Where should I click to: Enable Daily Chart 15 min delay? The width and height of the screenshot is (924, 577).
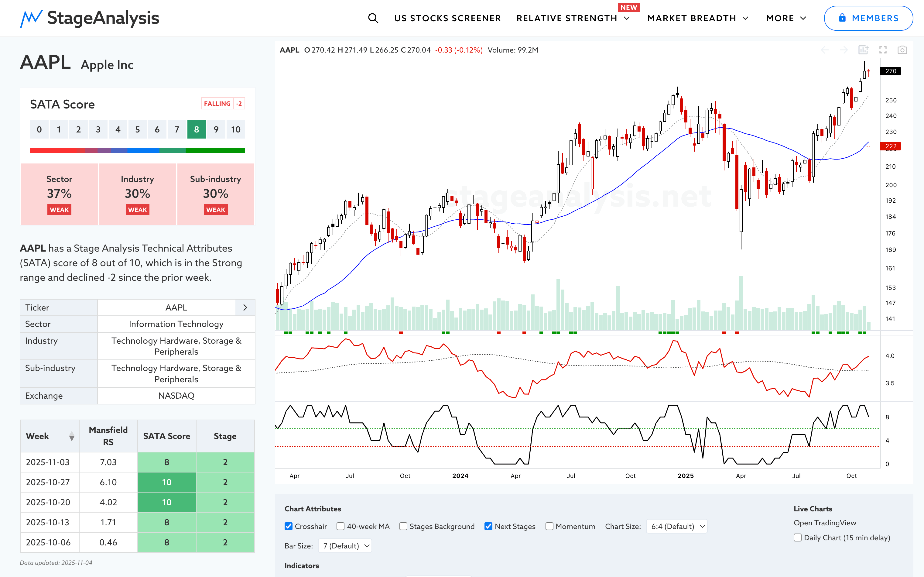tap(797, 537)
